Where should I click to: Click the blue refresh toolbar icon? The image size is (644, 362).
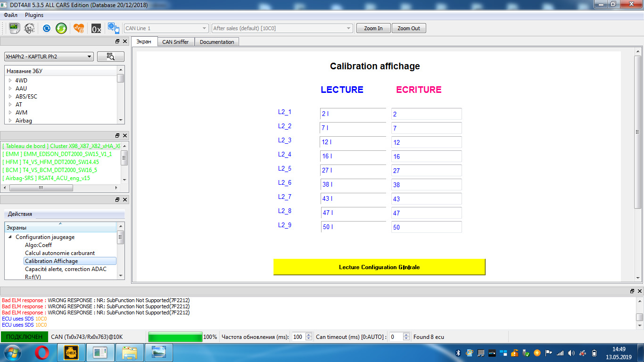pos(46,28)
